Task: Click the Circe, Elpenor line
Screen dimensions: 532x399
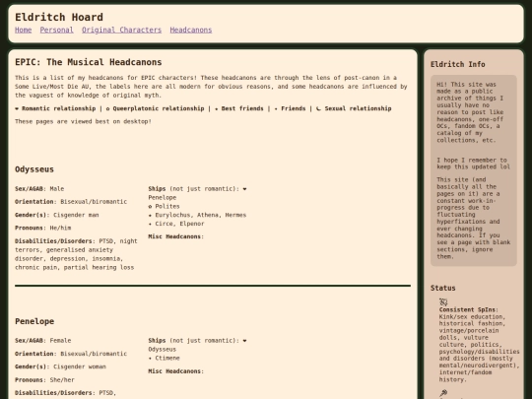Action: pyautogui.click(x=179, y=224)
